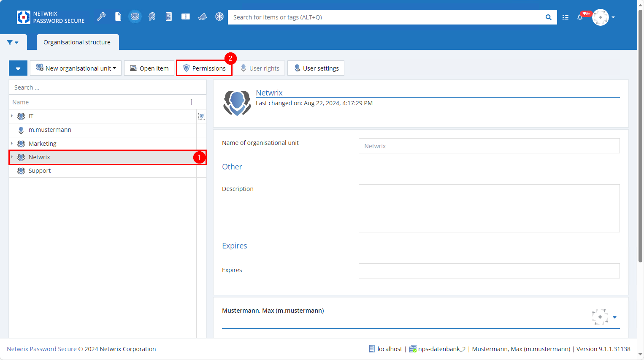Click the permissions shield icon on the IT row

coord(202,116)
